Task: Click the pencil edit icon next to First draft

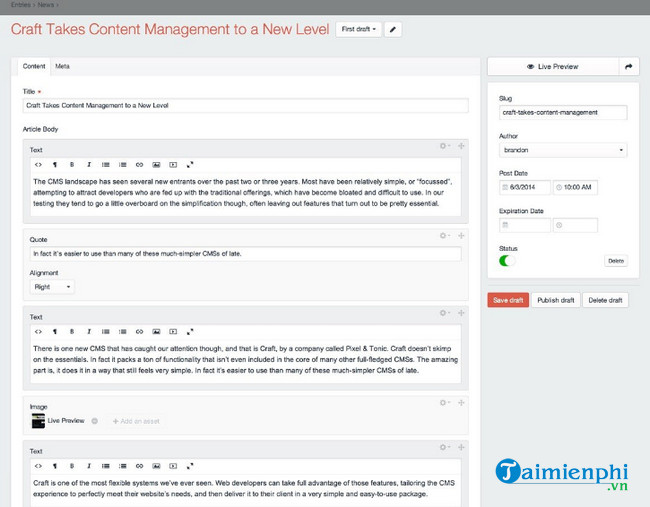Action: click(x=393, y=30)
